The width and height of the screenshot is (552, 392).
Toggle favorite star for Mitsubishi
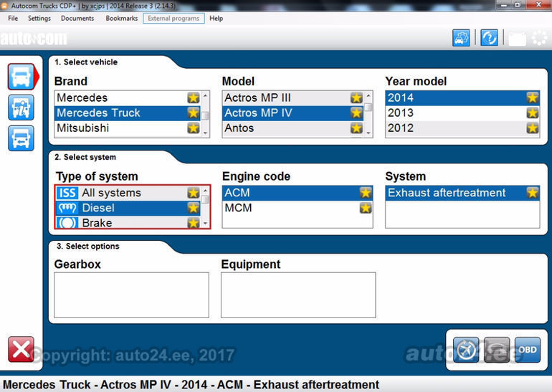(194, 128)
